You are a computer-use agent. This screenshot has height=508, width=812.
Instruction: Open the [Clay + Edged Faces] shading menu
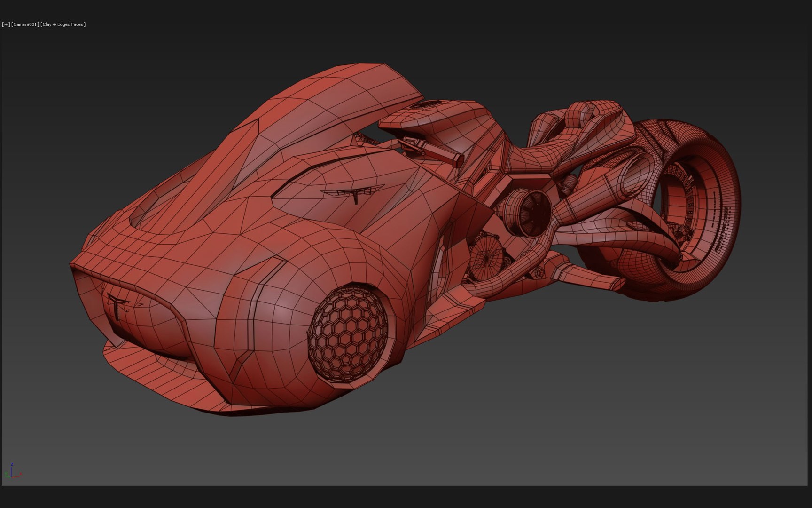63,24
